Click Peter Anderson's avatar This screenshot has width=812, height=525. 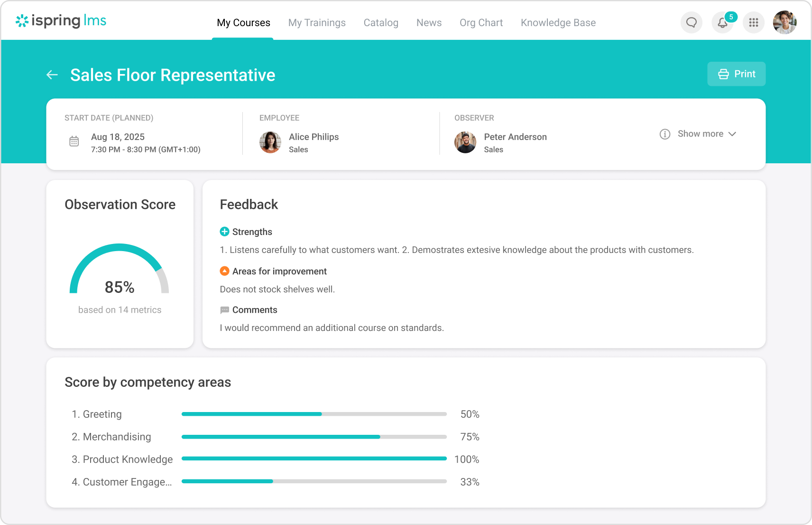click(x=465, y=142)
